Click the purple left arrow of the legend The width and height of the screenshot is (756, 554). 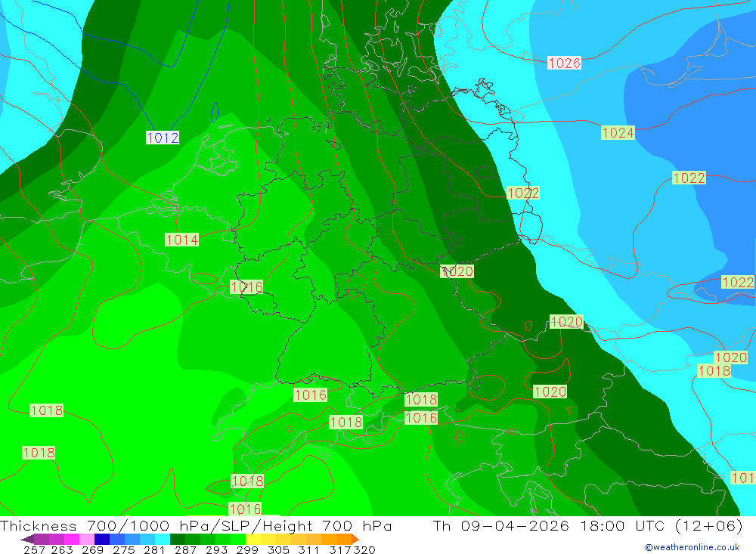click(27, 539)
